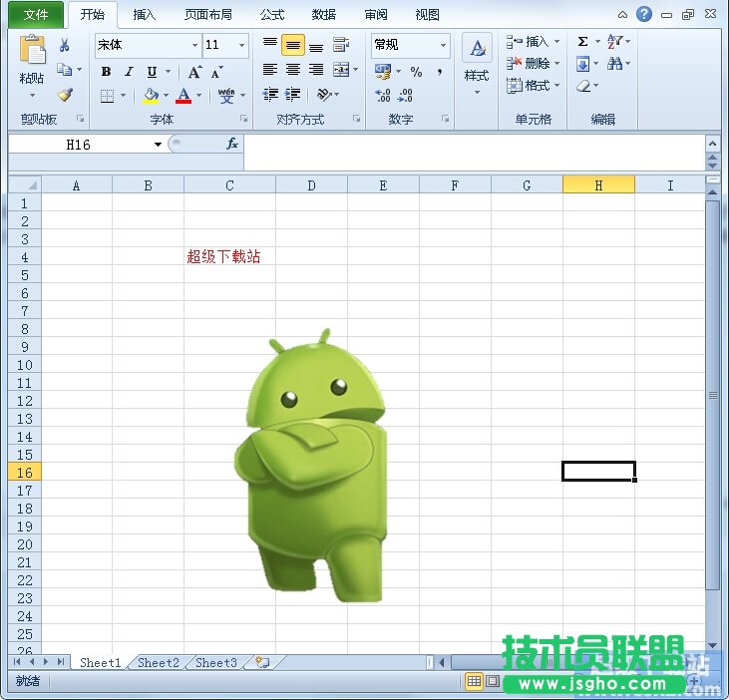Viewport: 729px width, 700px height.
Task: Open the Sheet2 worksheet tab
Action: pyautogui.click(x=158, y=662)
